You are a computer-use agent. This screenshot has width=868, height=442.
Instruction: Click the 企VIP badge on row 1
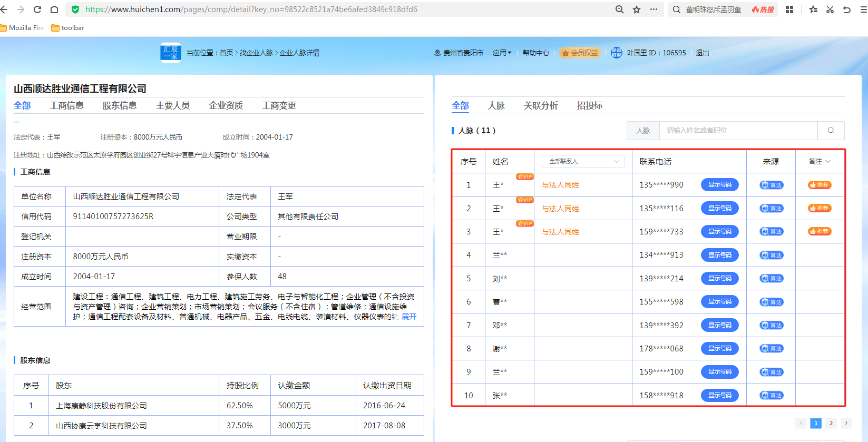(525, 176)
